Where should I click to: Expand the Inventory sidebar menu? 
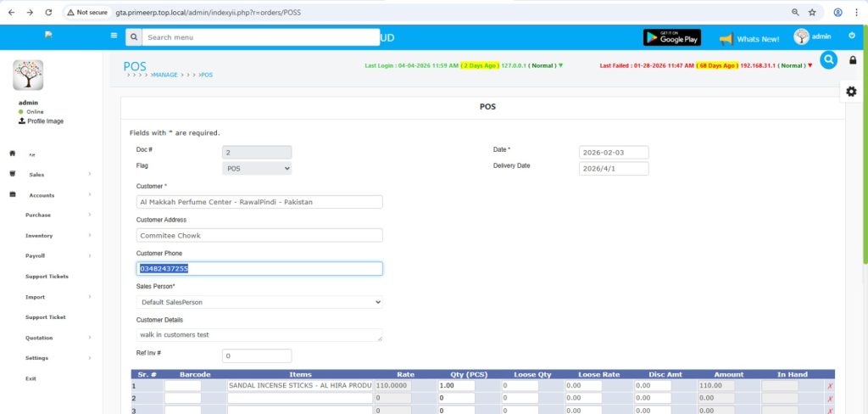(x=51, y=236)
